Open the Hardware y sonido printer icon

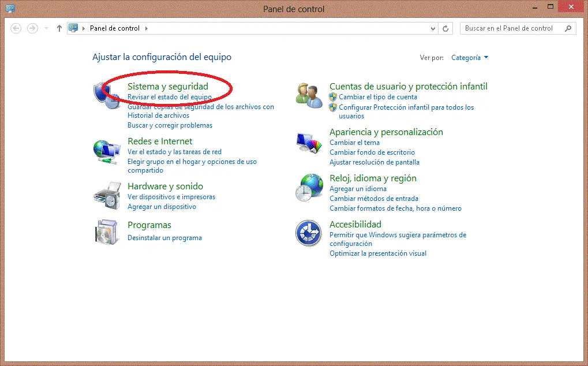(108, 196)
